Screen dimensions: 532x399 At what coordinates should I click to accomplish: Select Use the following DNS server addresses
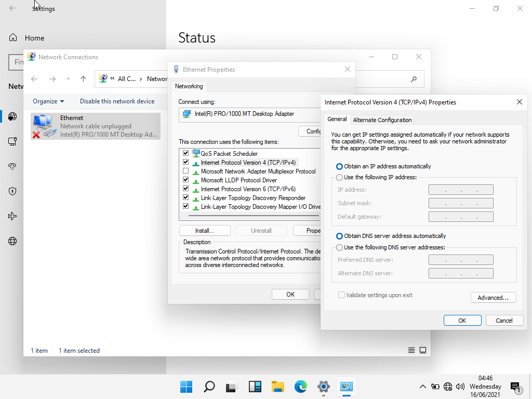tap(339, 247)
